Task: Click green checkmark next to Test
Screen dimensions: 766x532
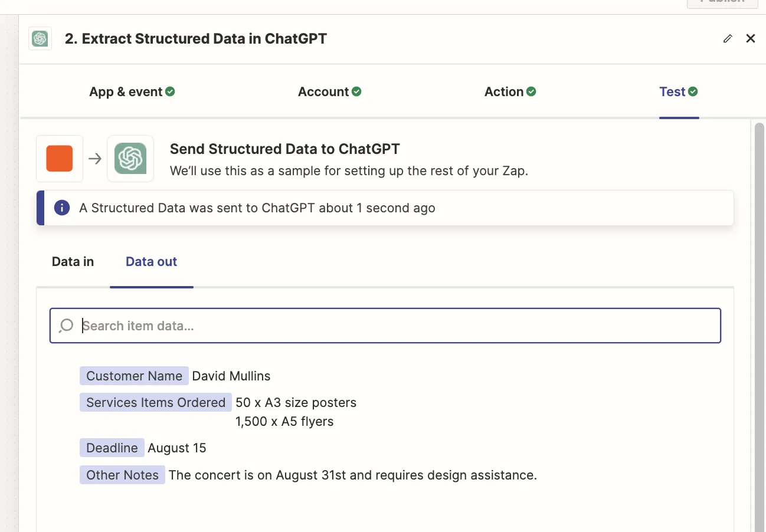Action: pos(693,91)
